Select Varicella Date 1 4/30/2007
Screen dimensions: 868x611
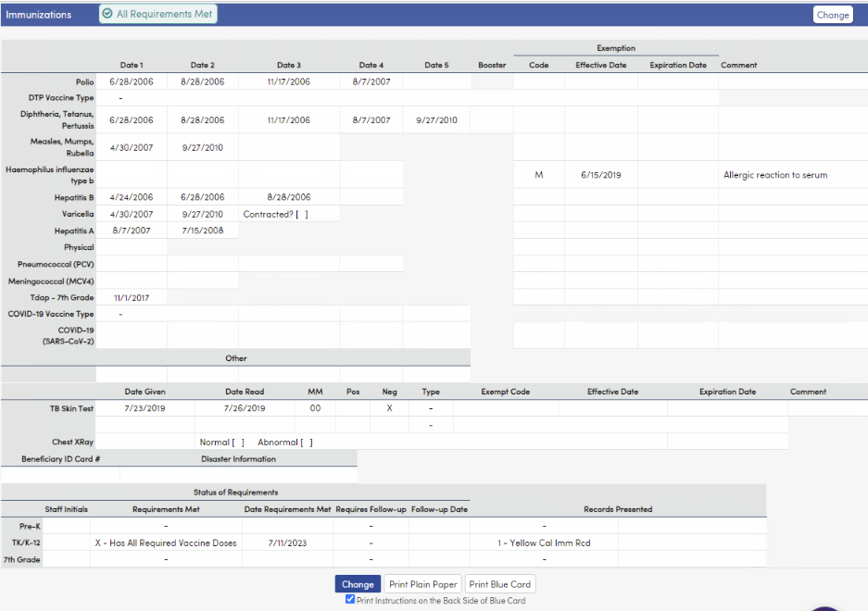tap(132, 214)
